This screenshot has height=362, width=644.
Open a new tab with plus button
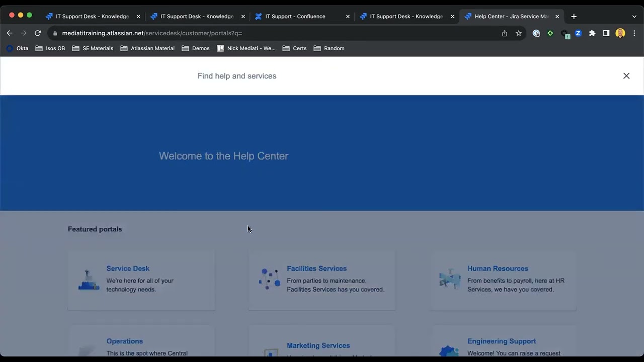click(x=574, y=17)
